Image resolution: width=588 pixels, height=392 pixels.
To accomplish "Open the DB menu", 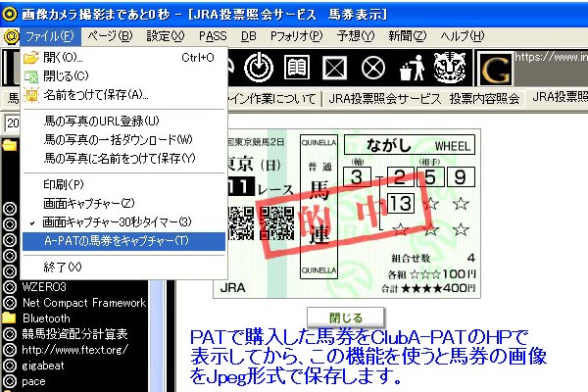I will coord(248,36).
